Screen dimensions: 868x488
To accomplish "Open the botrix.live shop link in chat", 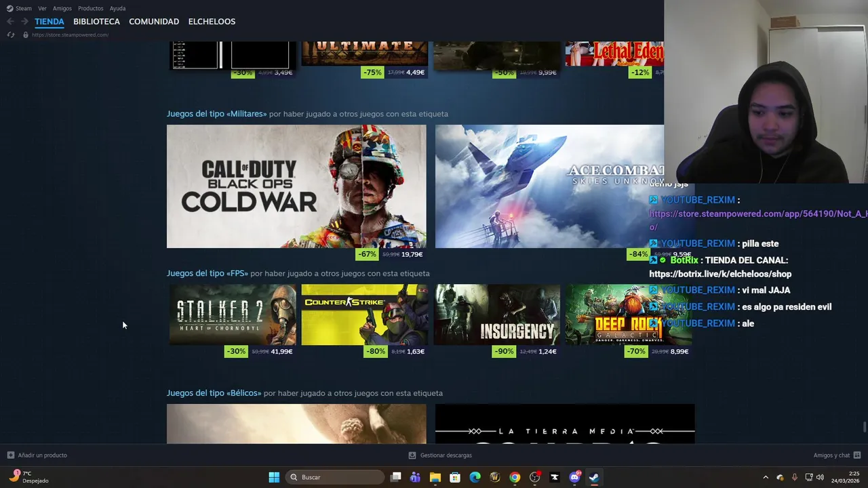I will (720, 274).
